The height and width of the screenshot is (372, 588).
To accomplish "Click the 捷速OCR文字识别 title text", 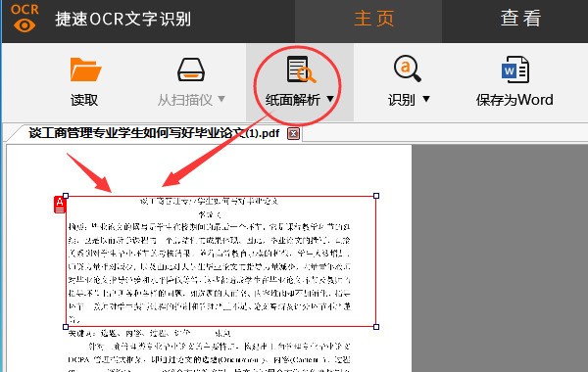I will pyautogui.click(x=123, y=19).
